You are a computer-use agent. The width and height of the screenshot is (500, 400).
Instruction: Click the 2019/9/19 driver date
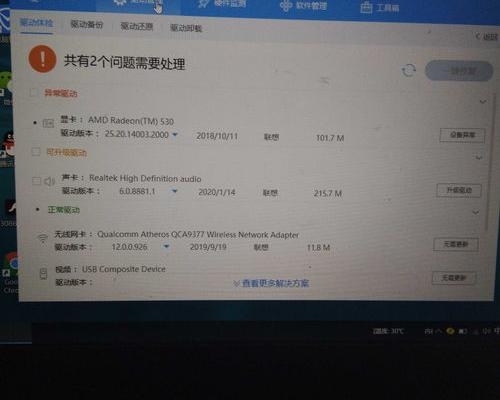pyautogui.click(x=208, y=247)
